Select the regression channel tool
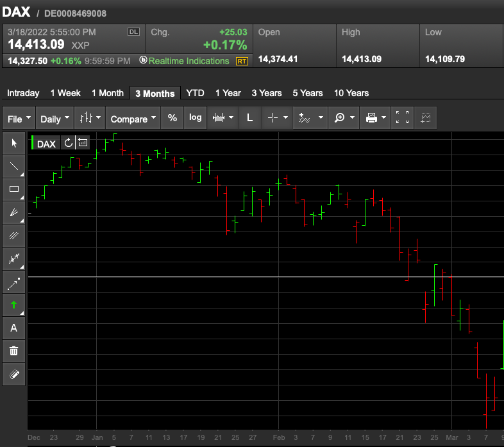The width and height of the screenshot is (504, 447). (14, 258)
